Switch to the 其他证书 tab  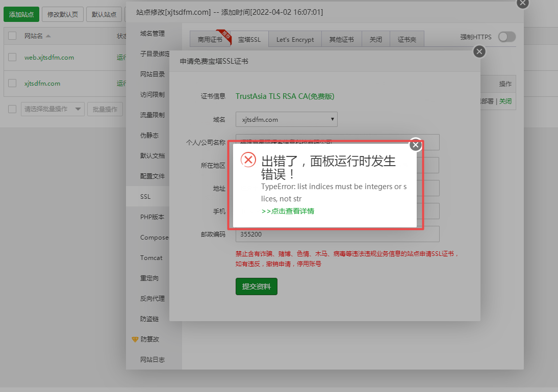(342, 39)
